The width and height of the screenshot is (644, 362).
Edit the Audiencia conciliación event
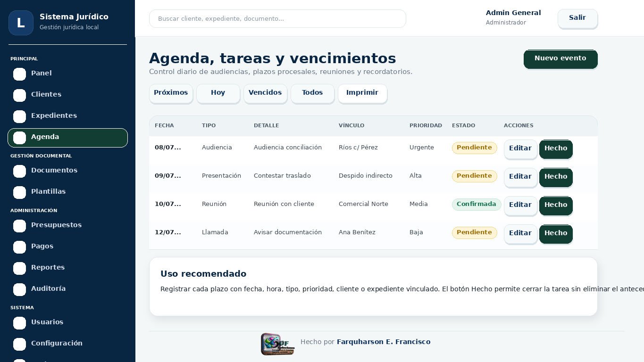(520, 149)
